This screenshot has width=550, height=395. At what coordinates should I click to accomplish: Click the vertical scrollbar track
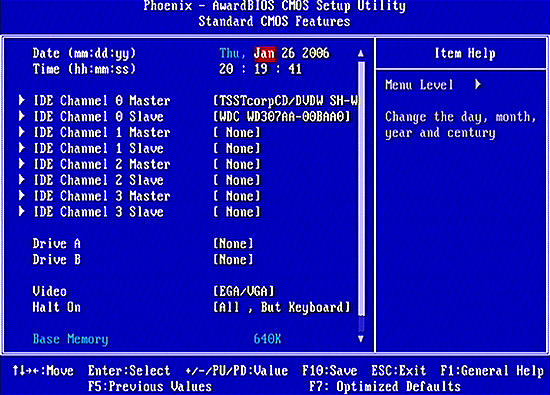(x=361, y=196)
